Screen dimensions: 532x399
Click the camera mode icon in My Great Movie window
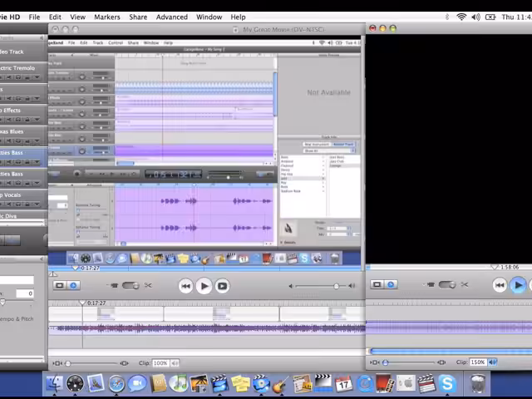[114, 286]
